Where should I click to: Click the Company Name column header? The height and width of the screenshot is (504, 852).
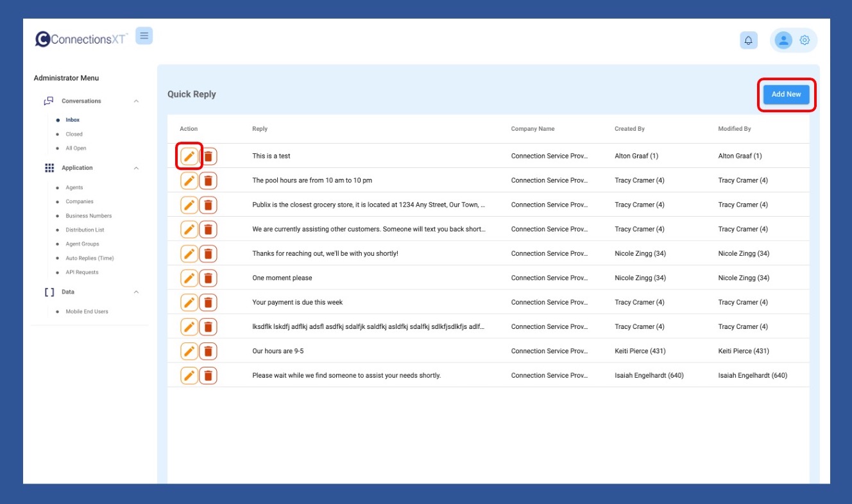click(x=532, y=129)
